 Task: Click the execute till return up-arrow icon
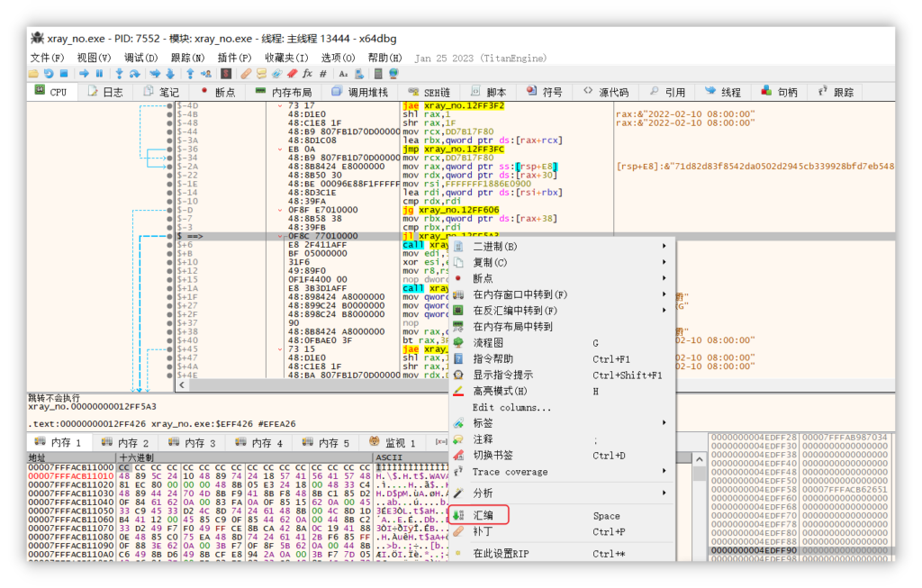pos(190,74)
